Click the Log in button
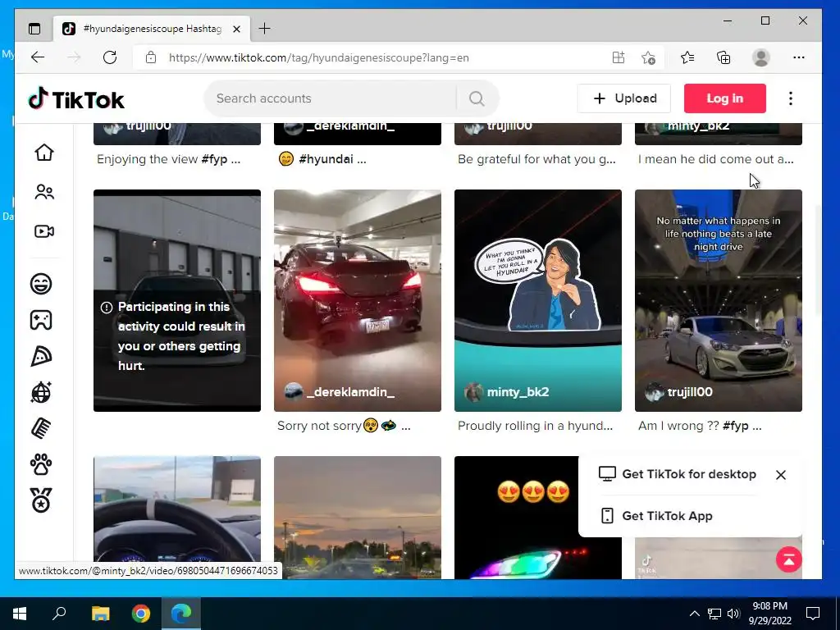 pos(725,98)
